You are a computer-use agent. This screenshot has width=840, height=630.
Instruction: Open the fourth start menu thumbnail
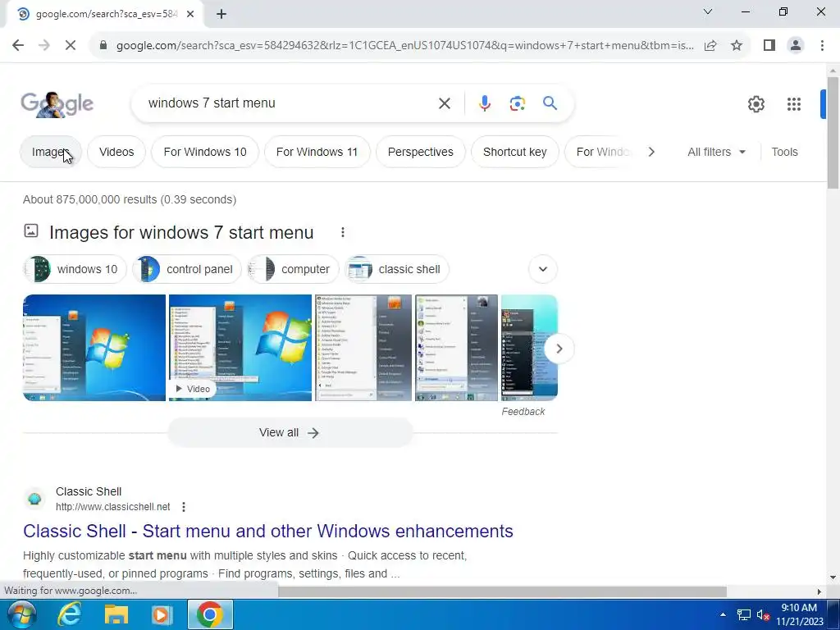coord(456,348)
